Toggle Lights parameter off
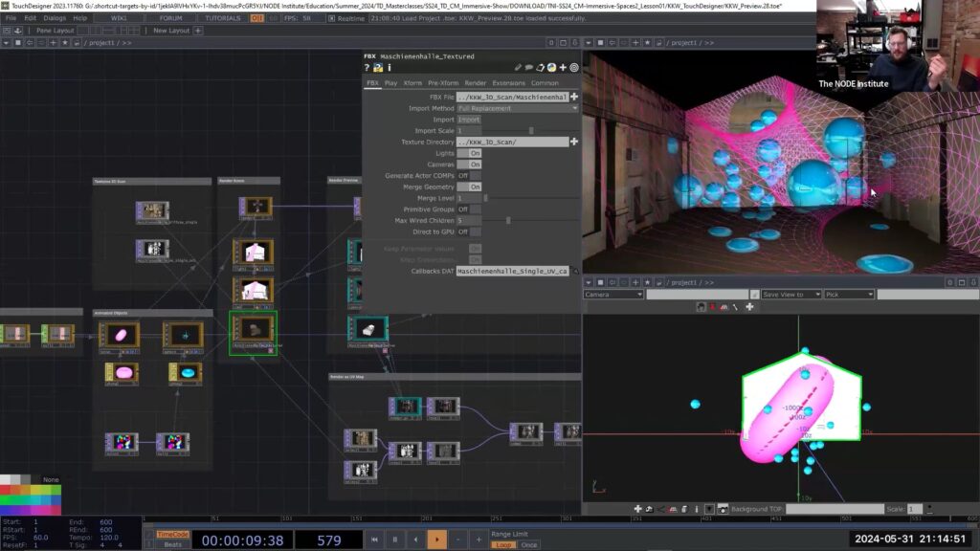Screen dimensions: 980x551 tap(469, 153)
